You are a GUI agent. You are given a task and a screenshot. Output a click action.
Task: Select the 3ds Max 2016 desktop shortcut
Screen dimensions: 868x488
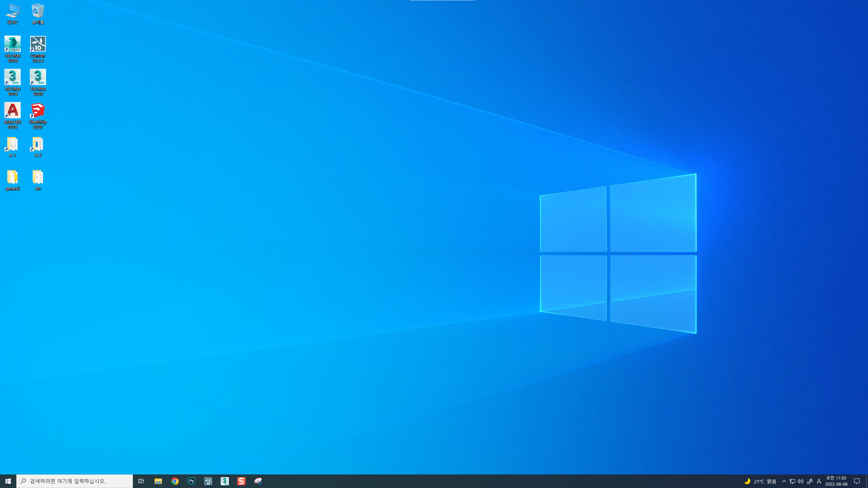coord(13,49)
